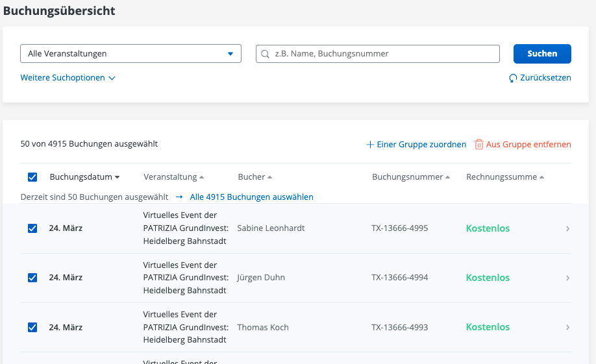Uncheck Thomas Koch's booking checkbox
The height and width of the screenshot is (364, 596).
32,327
